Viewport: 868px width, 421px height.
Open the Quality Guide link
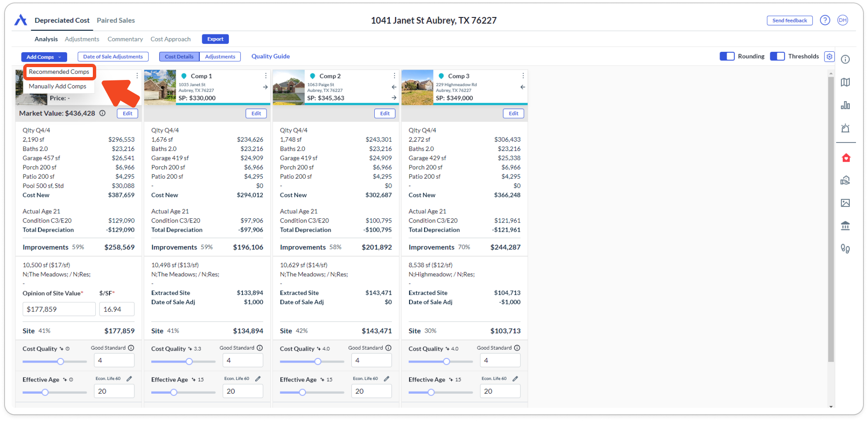click(x=270, y=56)
